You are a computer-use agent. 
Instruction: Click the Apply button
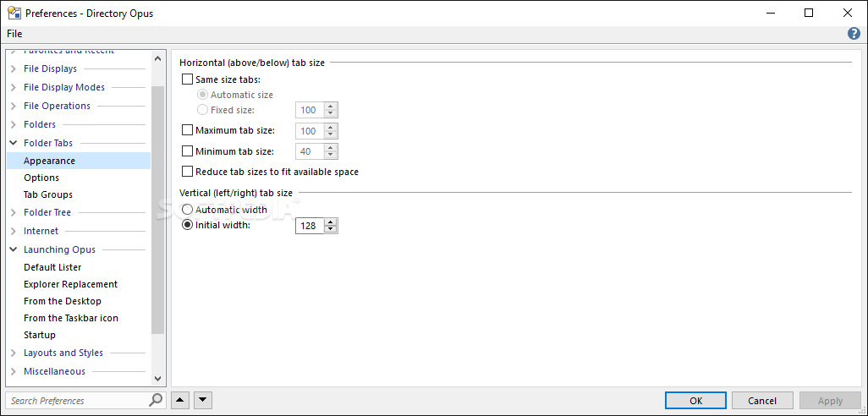(x=830, y=401)
